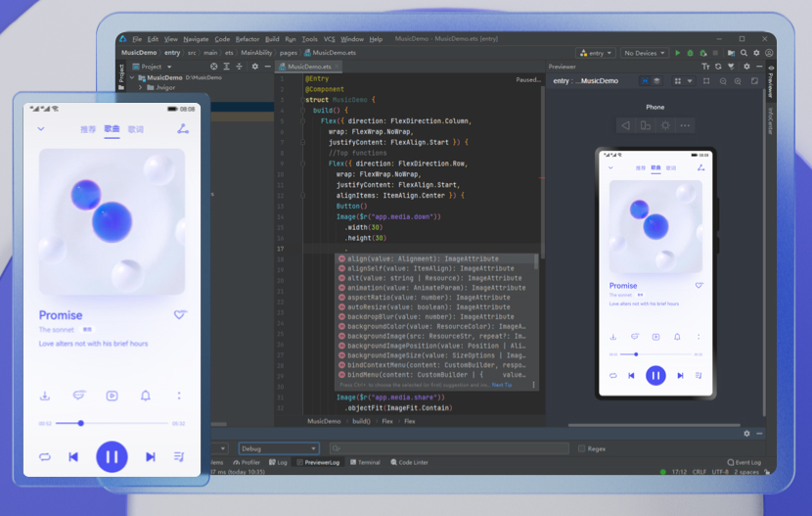Screen dimensions: 812x516
Task: Open the VCS menu
Action: (330, 39)
